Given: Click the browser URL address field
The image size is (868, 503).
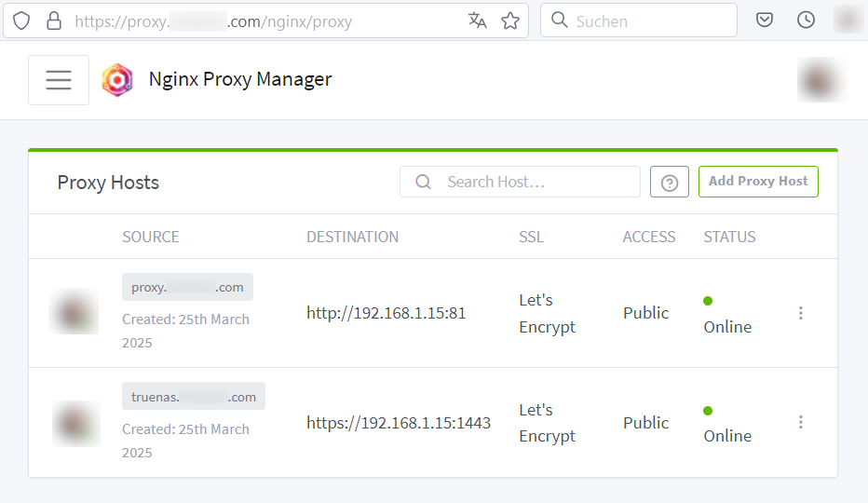Looking at the screenshot, I should [265, 21].
